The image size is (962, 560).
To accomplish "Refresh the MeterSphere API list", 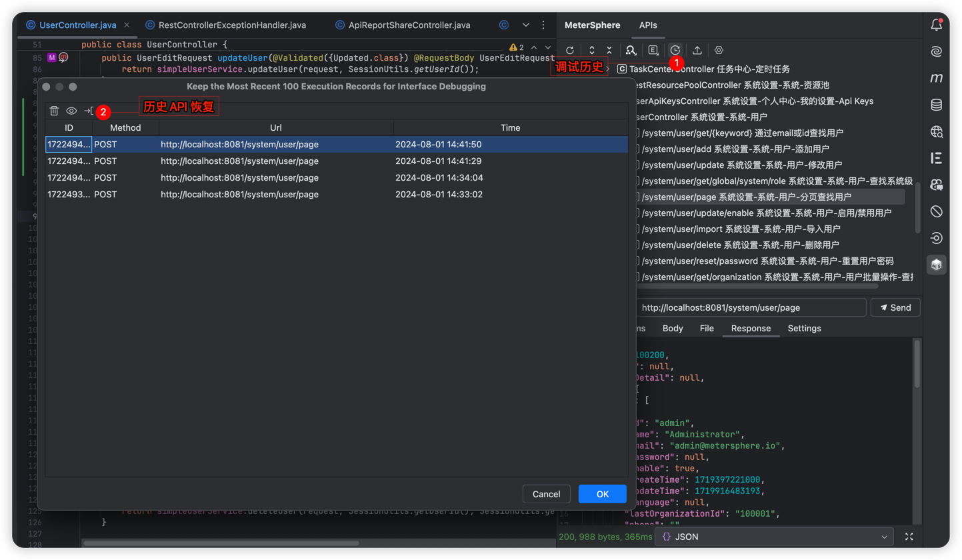I will coord(569,50).
